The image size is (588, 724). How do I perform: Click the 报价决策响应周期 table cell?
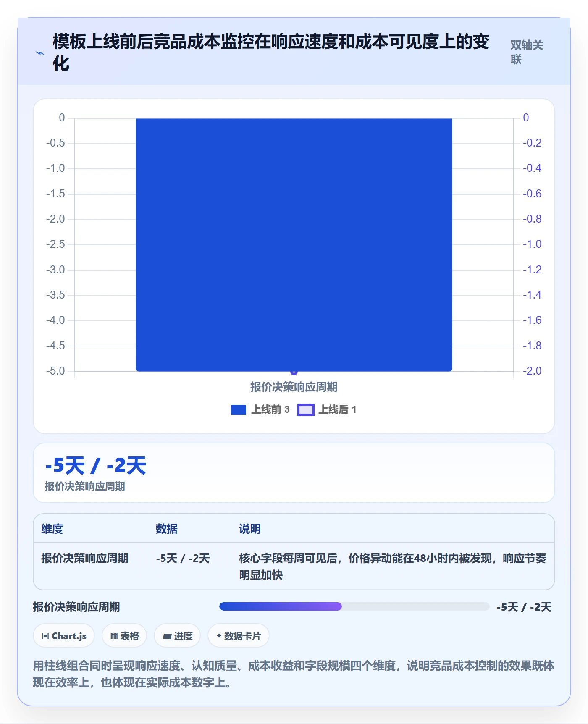[85, 559]
